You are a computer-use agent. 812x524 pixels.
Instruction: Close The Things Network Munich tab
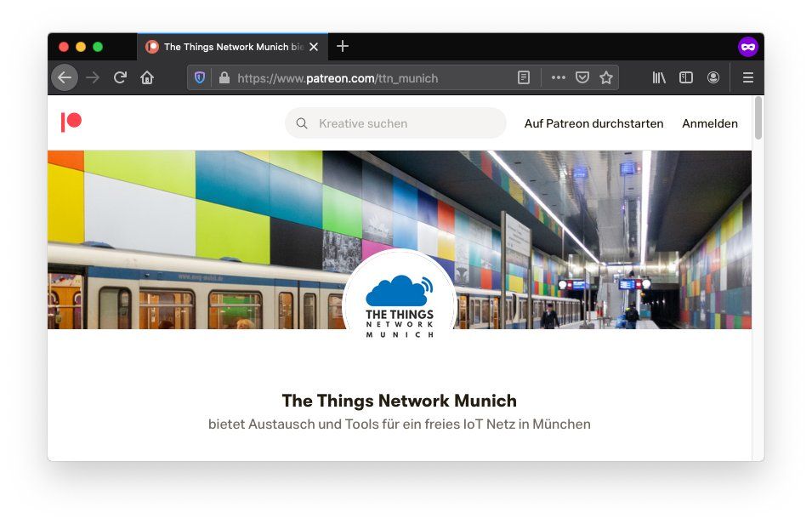pyautogui.click(x=313, y=47)
